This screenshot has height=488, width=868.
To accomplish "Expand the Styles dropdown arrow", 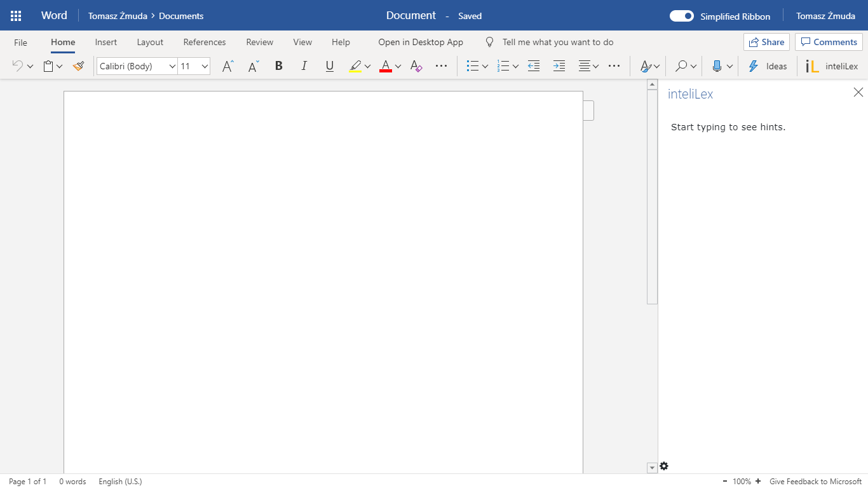I will [656, 66].
